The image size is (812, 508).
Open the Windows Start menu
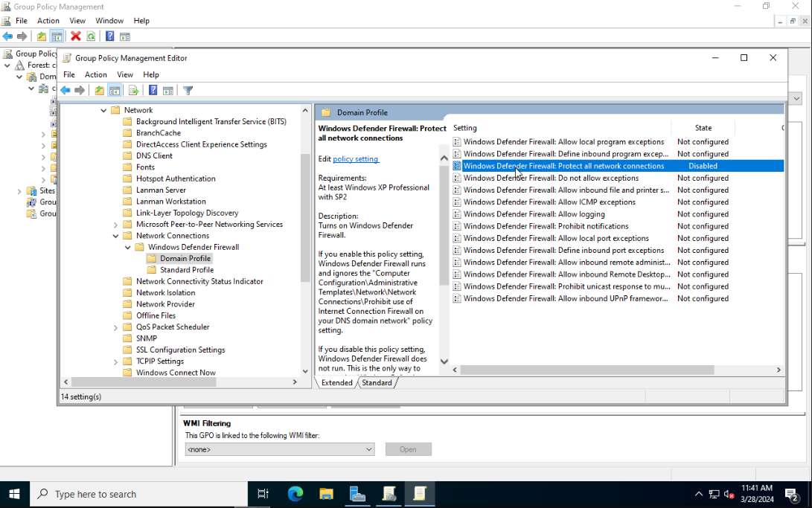click(14, 494)
